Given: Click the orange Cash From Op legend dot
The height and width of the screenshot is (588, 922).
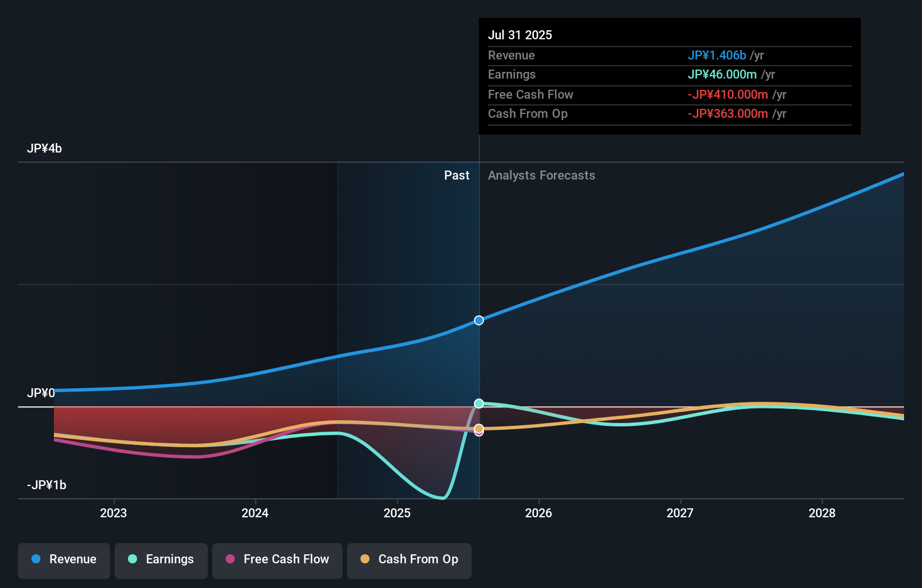Looking at the screenshot, I should [365, 559].
